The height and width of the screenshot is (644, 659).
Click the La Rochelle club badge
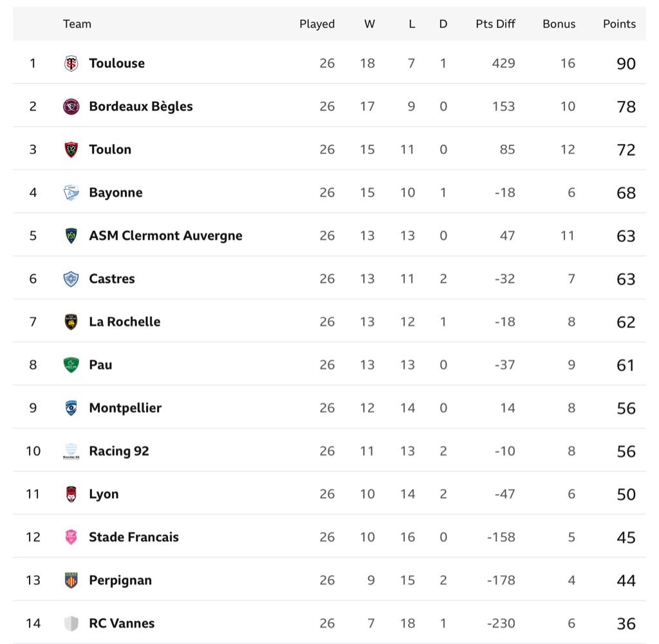click(71, 322)
